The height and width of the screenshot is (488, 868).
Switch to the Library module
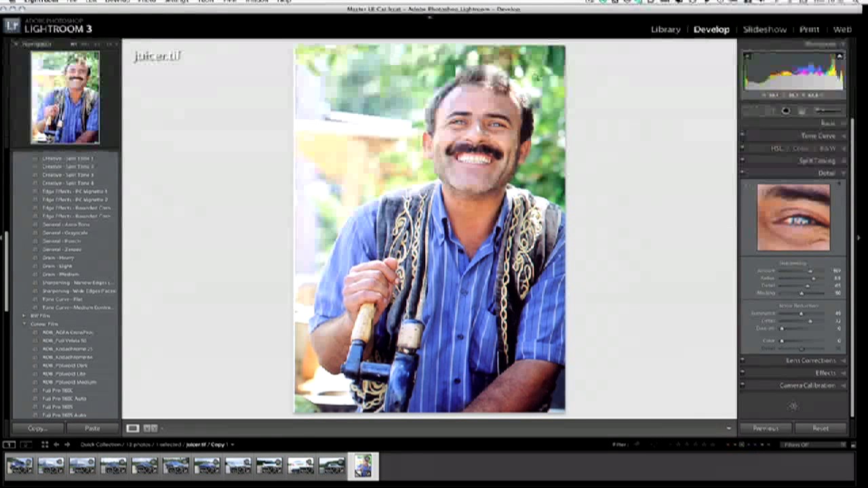665,29
